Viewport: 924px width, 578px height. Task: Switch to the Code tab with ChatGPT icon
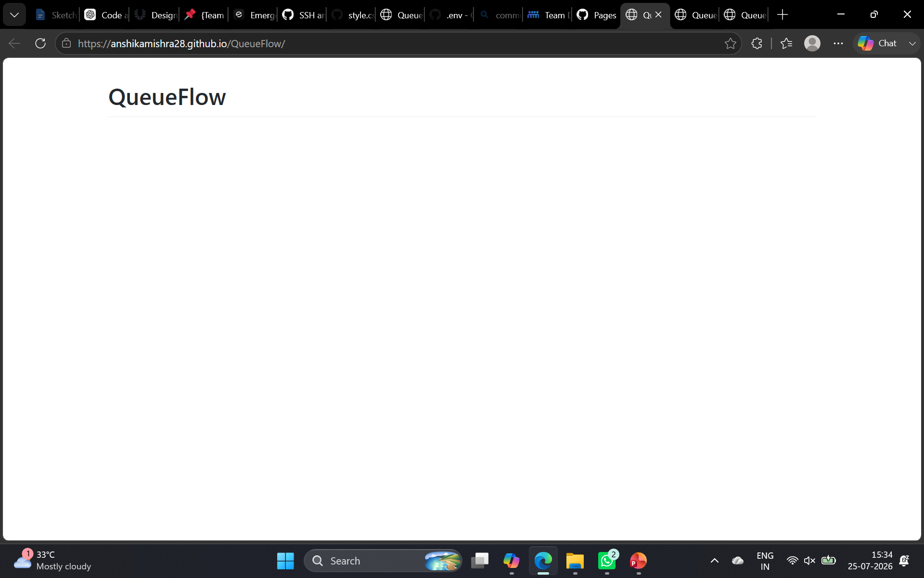coord(105,15)
